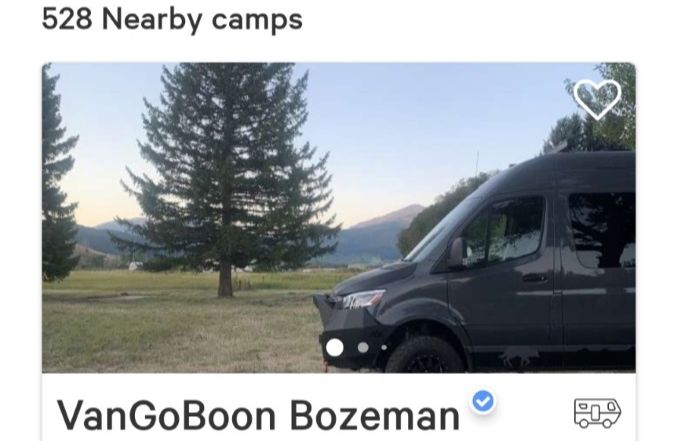
Task: Click the number 528 in the heading
Action: (x=67, y=19)
